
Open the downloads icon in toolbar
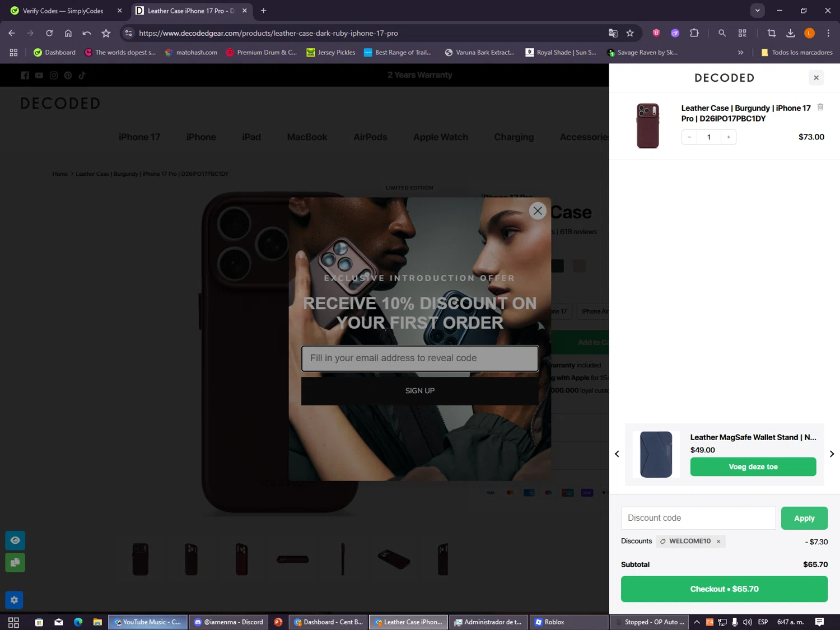tap(791, 33)
